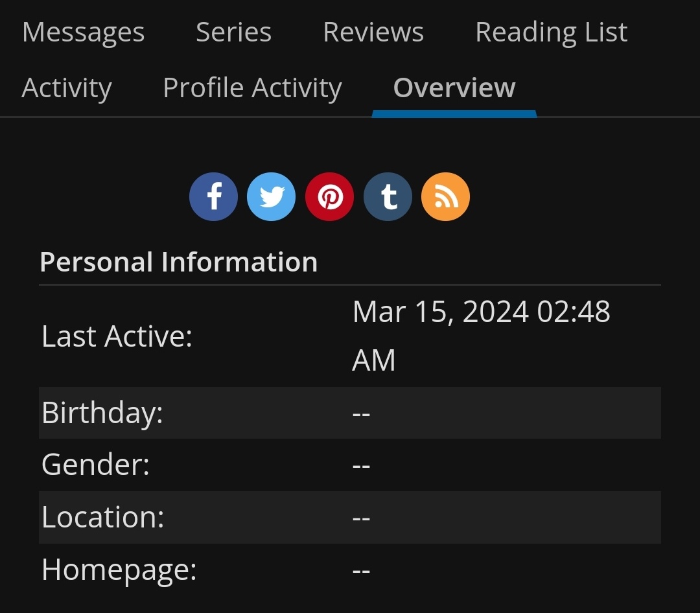Select the Gender row label
Image resolution: width=700 pixels, height=613 pixels.
tap(95, 465)
